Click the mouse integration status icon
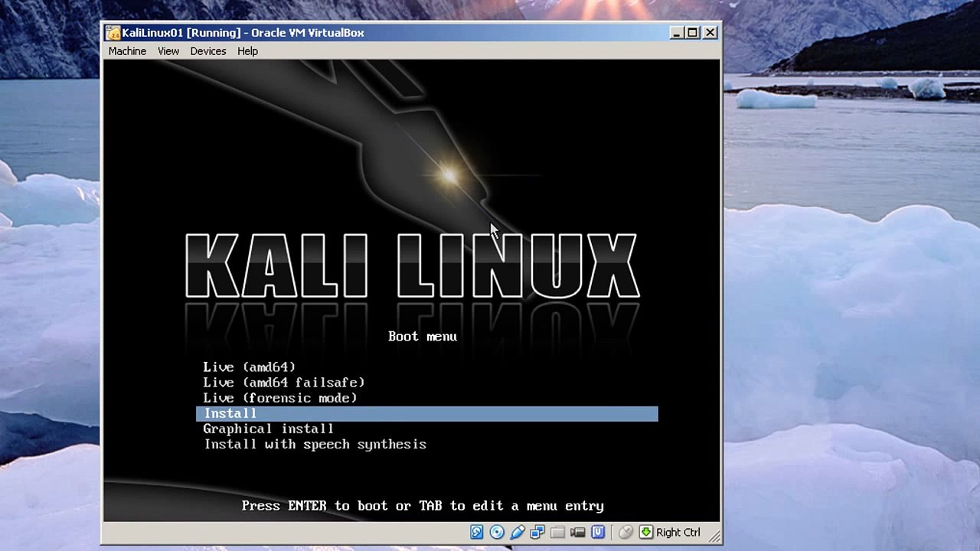980x551 pixels. pyautogui.click(x=626, y=532)
